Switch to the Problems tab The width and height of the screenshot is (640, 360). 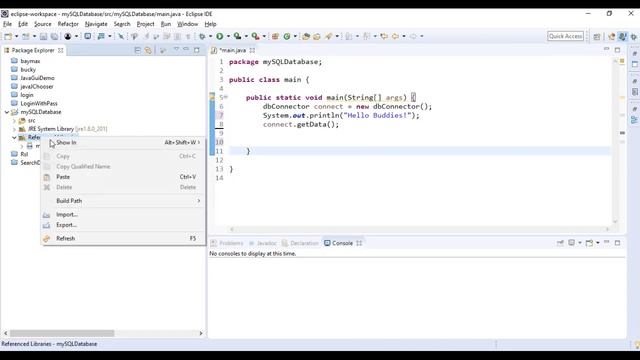pos(227,243)
